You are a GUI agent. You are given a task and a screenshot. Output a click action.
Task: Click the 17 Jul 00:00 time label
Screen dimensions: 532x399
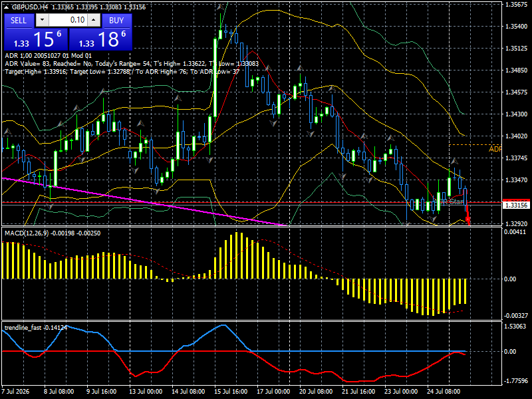point(273,392)
